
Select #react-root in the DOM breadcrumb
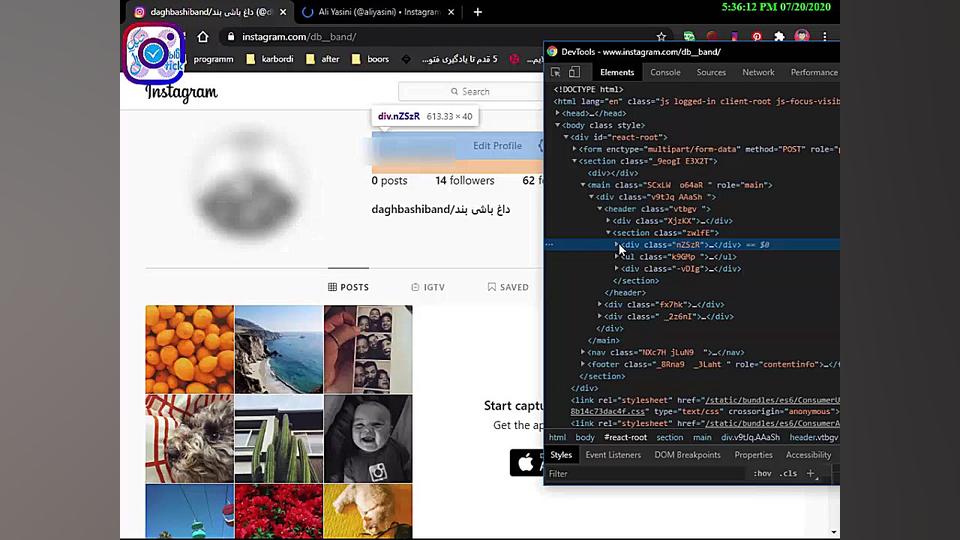coord(625,437)
